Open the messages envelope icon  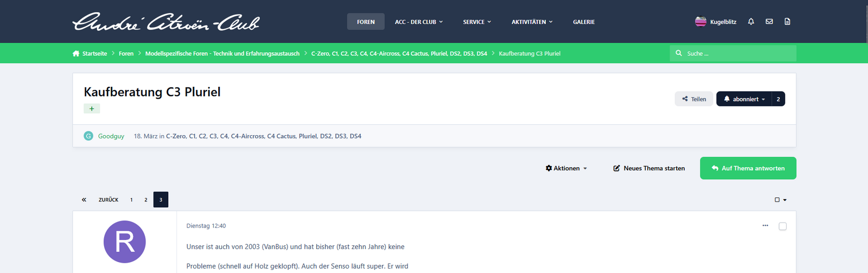[769, 22]
